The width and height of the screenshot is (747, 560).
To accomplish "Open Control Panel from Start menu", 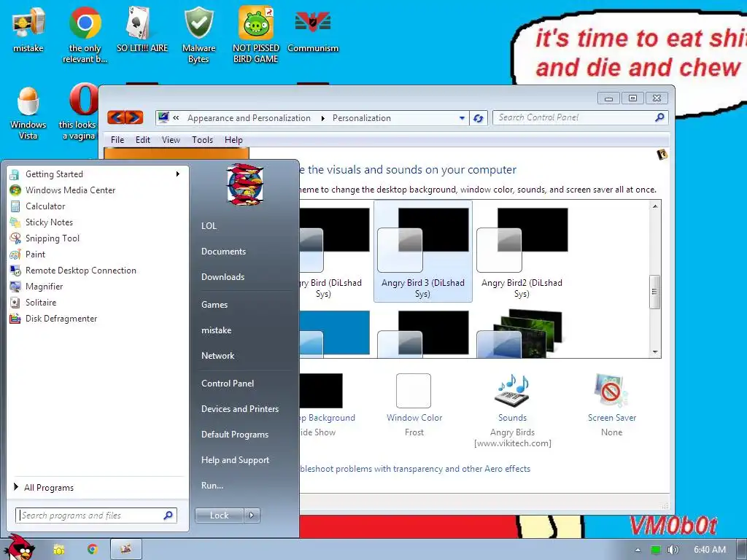I will pos(228,384).
